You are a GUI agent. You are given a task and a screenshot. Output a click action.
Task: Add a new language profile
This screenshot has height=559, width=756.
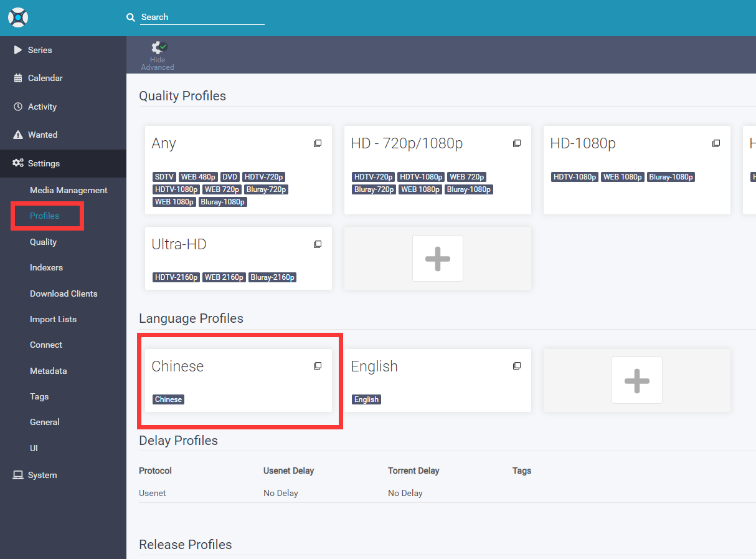636,380
